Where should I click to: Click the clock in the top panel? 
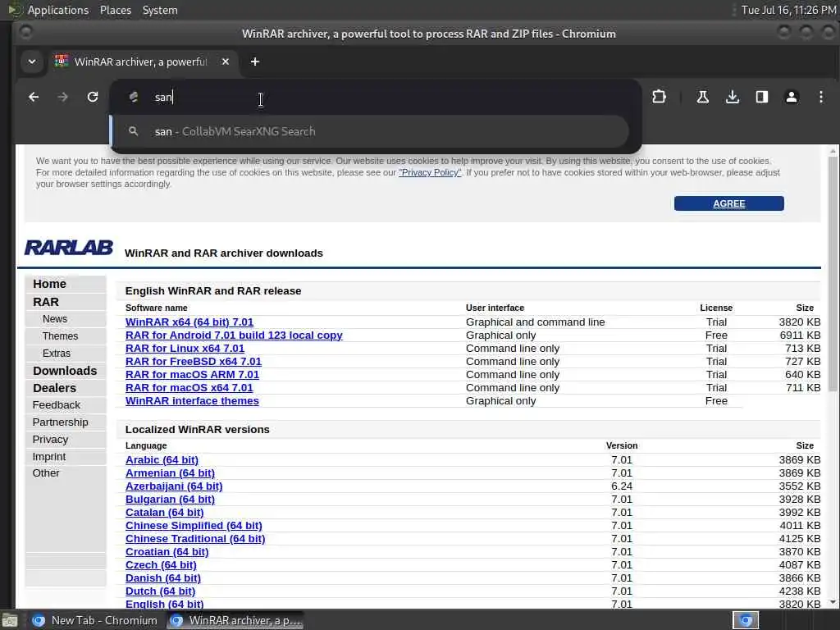(788, 10)
